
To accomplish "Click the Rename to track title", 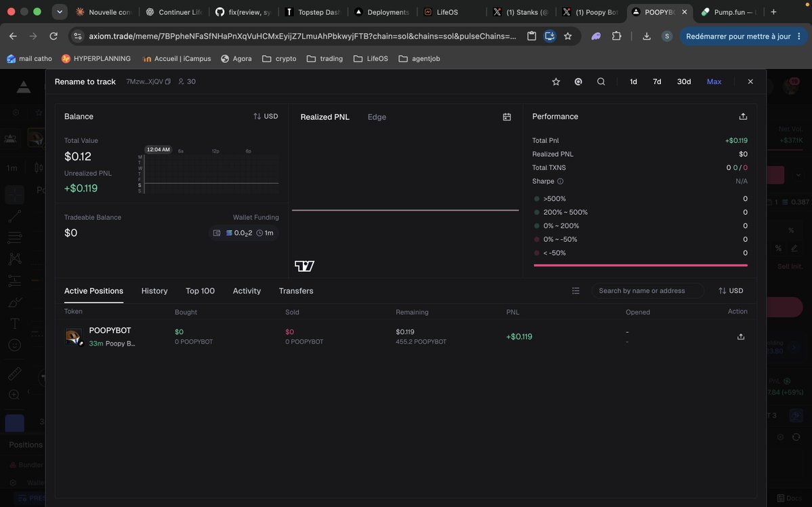I will tap(85, 82).
